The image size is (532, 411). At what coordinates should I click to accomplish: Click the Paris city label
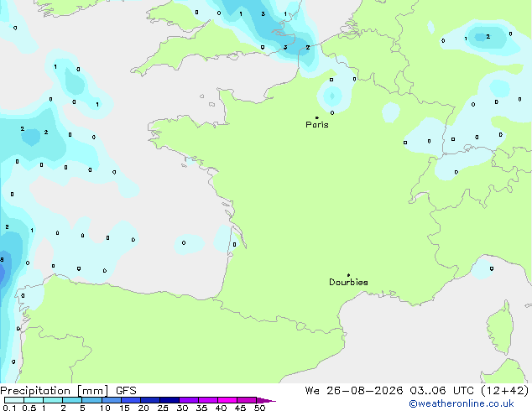coord(317,124)
